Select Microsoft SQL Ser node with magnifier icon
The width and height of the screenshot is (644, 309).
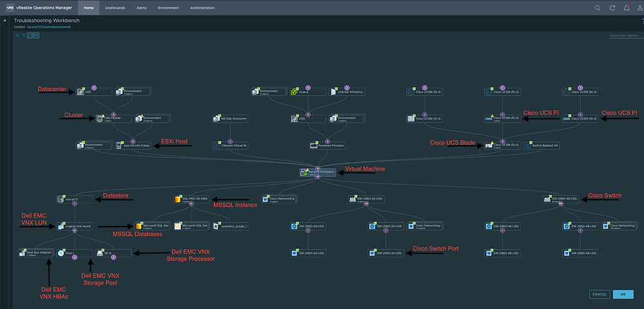[191, 226]
